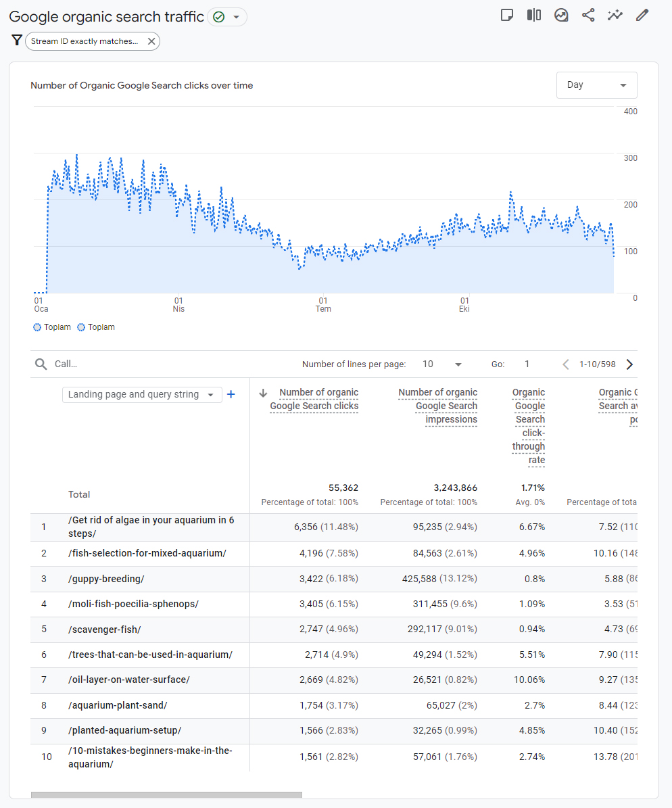Viewport: 672px width, 808px height.
Task: Click the Google organic search traffic title
Action: (107, 17)
